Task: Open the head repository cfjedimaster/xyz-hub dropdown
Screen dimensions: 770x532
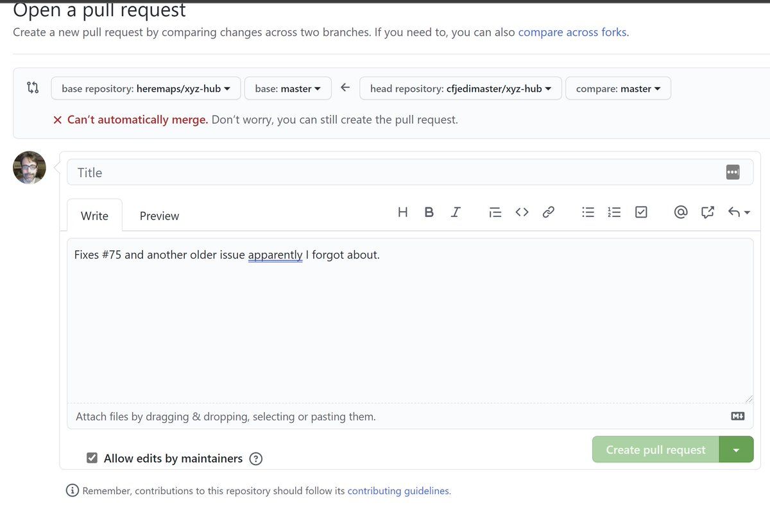Action: pos(461,89)
